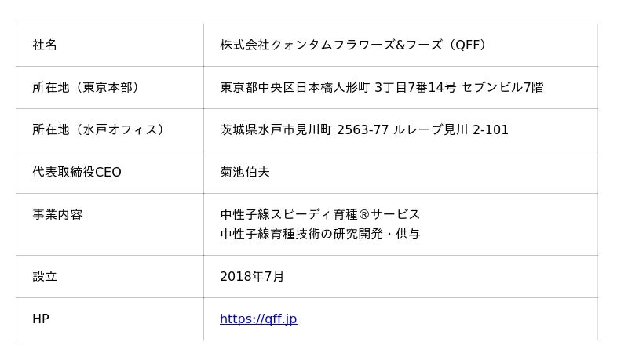This screenshot has width=628, height=364.
Task: Select the 東京都中央区日本橋人形町 address text
Action: (294, 87)
